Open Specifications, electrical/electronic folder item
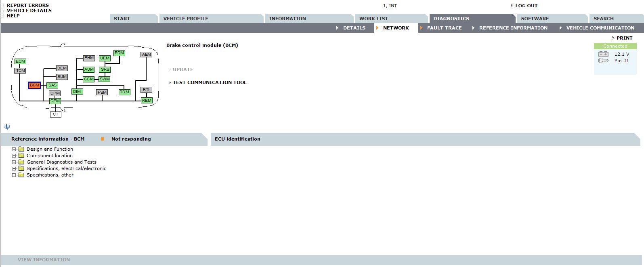The image size is (644, 267). coord(66,168)
